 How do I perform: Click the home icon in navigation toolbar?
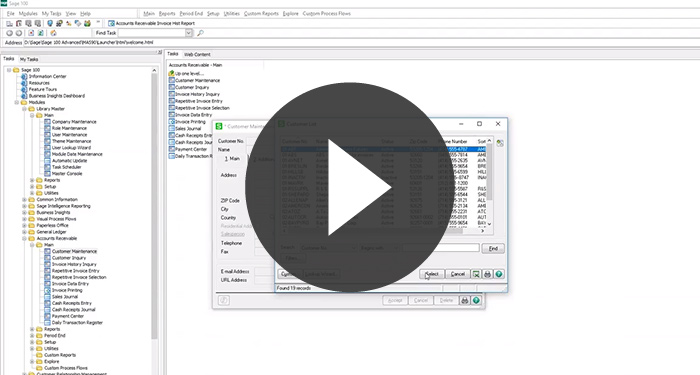pos(53,33)
